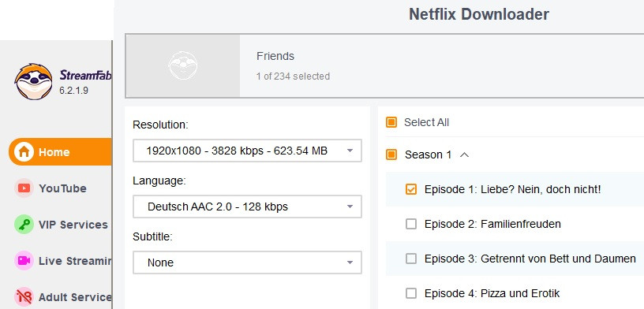Screen dimensions: 644x309
Task: Click the VIP Services key icon
Action: [x=24, y=225]
